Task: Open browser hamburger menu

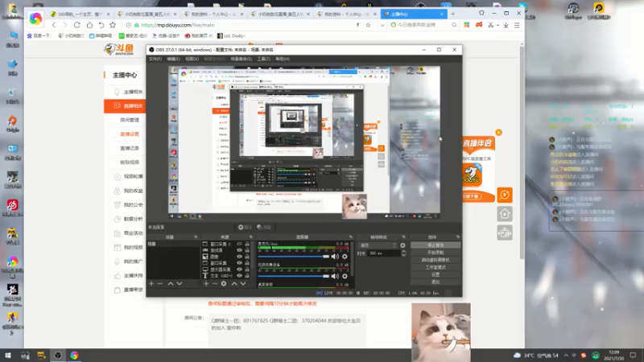Action: point(517,25)
